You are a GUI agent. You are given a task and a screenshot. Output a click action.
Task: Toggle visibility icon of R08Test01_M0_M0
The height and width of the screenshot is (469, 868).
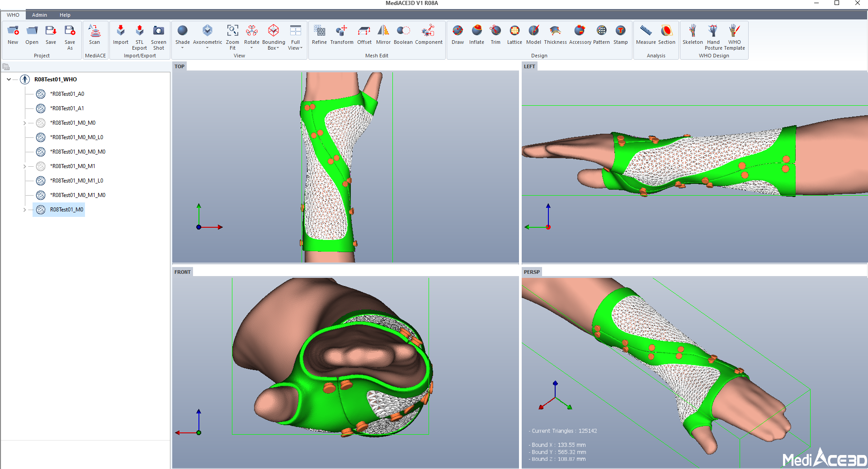click(41, 123)
